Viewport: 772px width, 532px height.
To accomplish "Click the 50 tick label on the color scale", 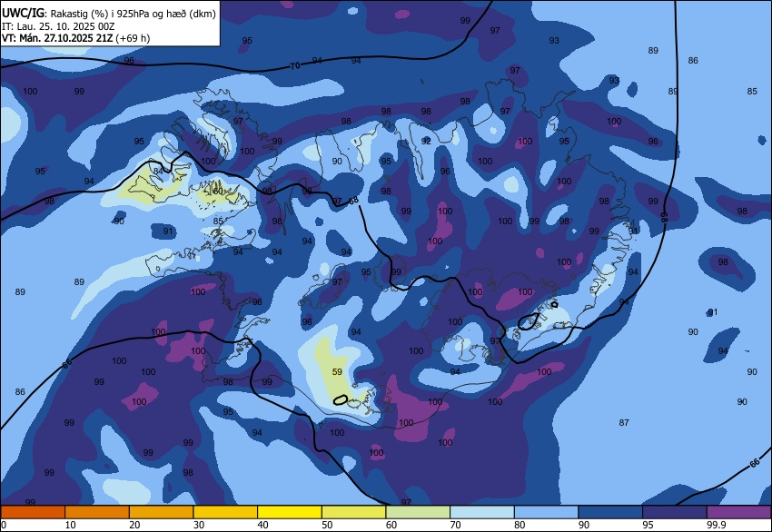I will pyautogui.click(x=327, y=525).
